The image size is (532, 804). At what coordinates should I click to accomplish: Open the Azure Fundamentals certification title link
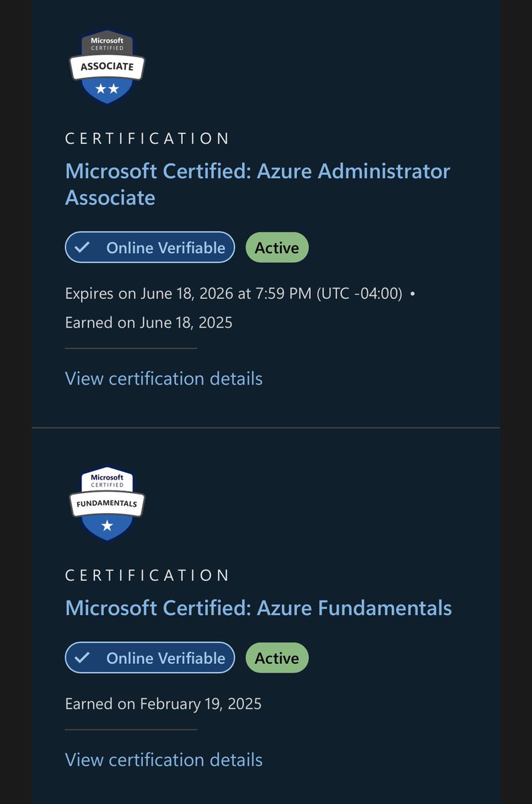click(x=259, y=608)
